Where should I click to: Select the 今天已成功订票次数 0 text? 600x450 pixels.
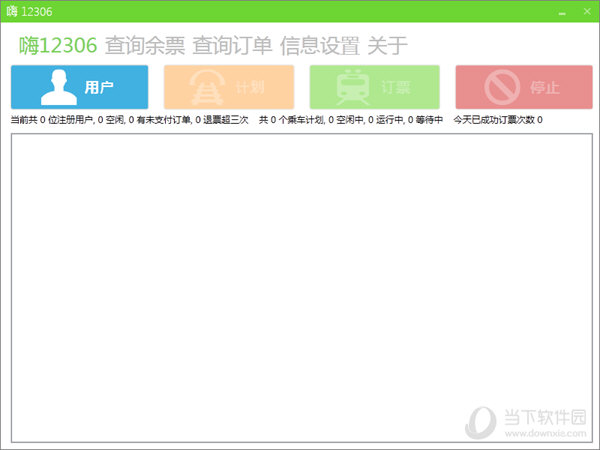pos(498,120)
